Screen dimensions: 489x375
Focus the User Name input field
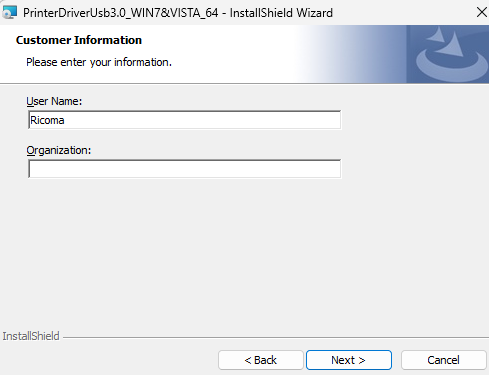[184, 120]
